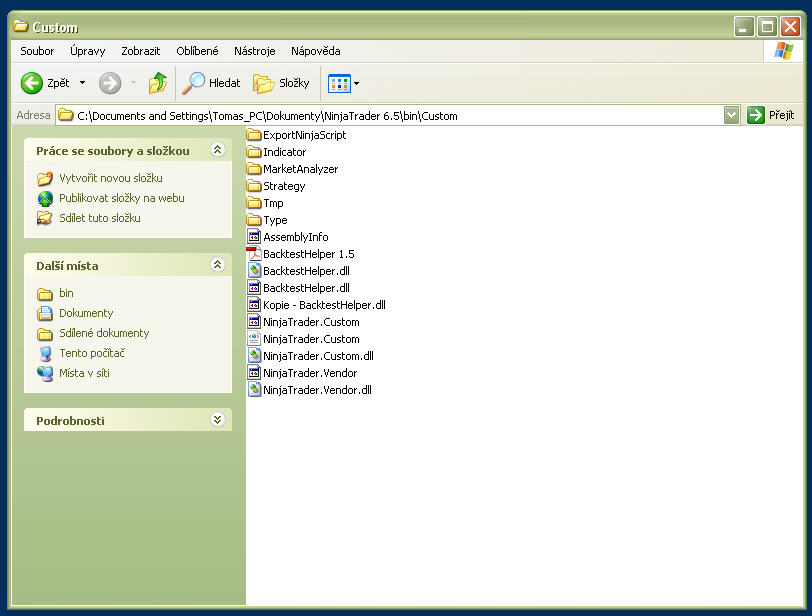Open the Hledat search tool
This screenshot has width=812, height=616.
click(x=211, y=83)
